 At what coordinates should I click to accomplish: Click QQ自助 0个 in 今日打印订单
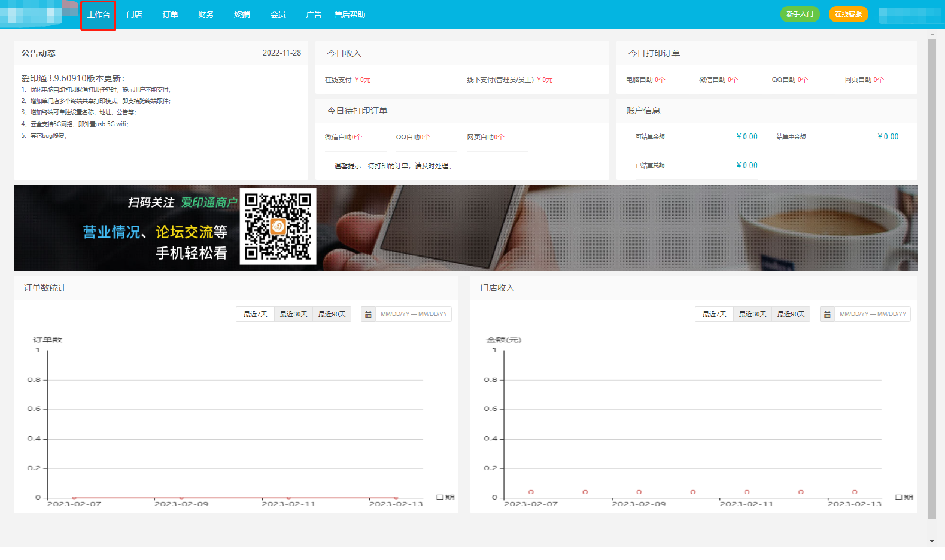tap(790, 80)
